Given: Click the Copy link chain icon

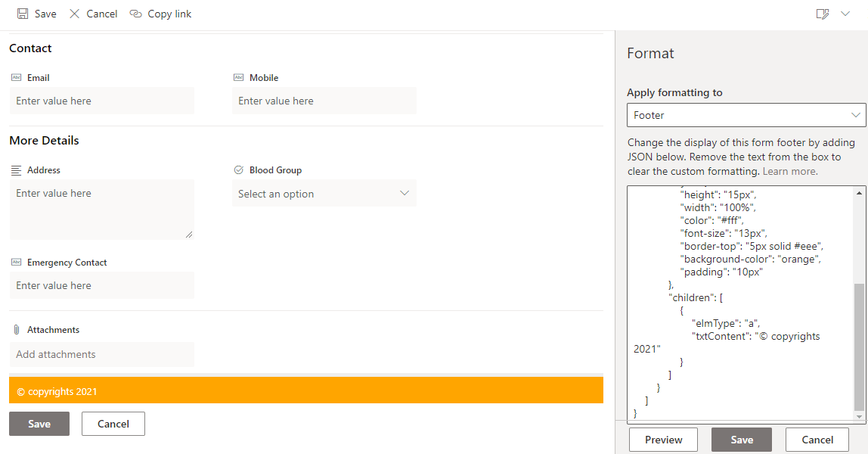Looking at the screenshot, I should pyautogui.click(x=135, y=13).
